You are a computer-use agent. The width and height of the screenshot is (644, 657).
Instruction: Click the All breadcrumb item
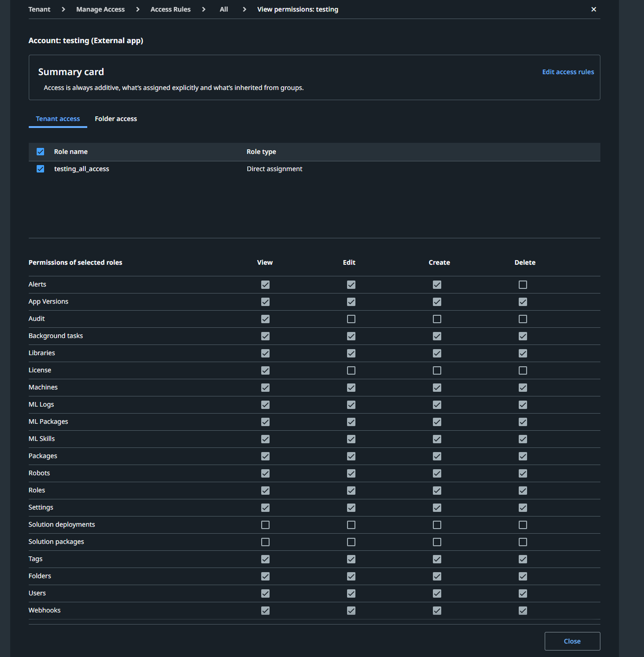(224, 9)
